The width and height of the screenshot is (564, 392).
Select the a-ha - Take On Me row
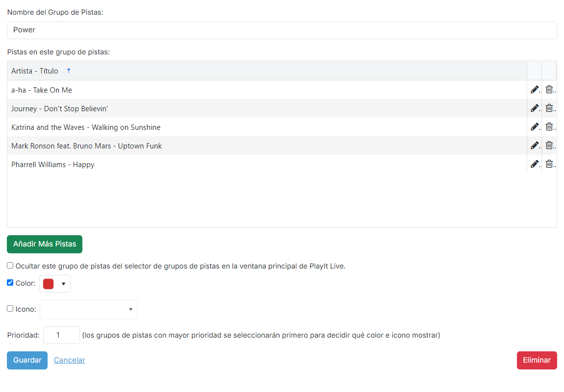pyautogui.click(x=267, y=90)
